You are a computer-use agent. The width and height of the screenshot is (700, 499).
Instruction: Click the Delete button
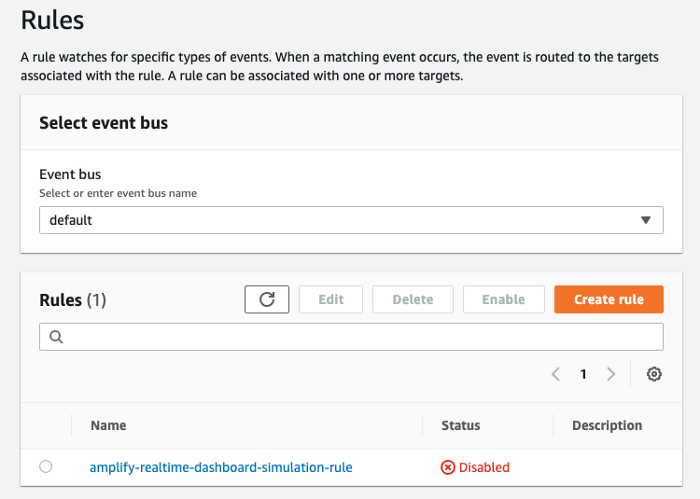tap(413, 299)
